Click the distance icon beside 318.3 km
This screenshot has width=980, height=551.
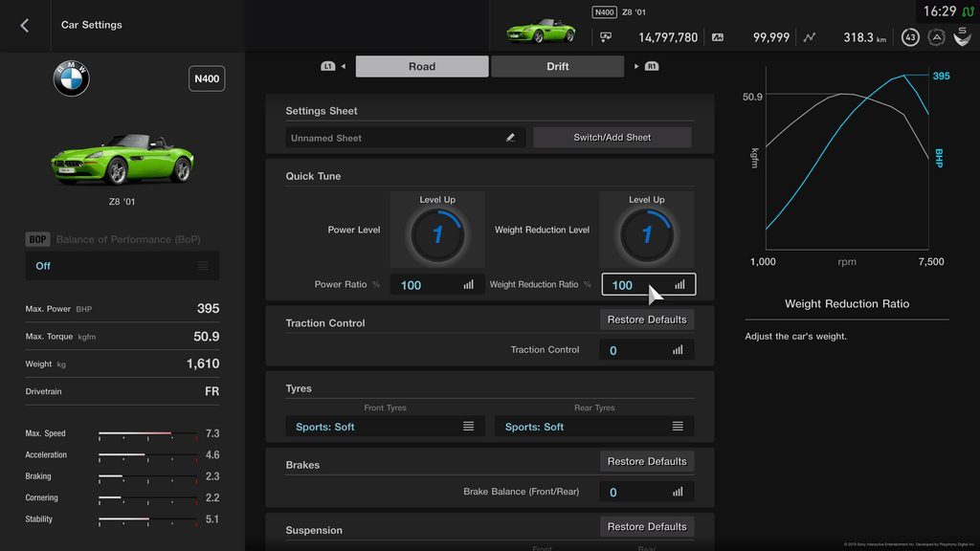coord(810,37)
